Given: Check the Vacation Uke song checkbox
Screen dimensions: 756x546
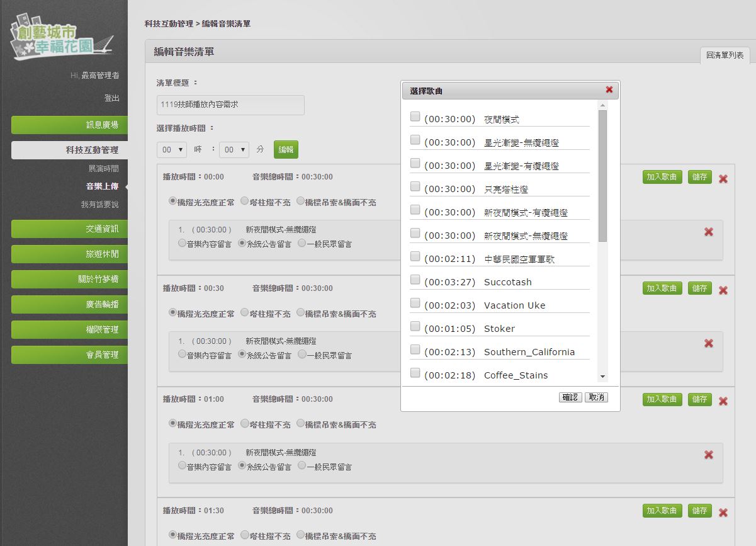Looking at the screenshot, I should pos(415,303).
